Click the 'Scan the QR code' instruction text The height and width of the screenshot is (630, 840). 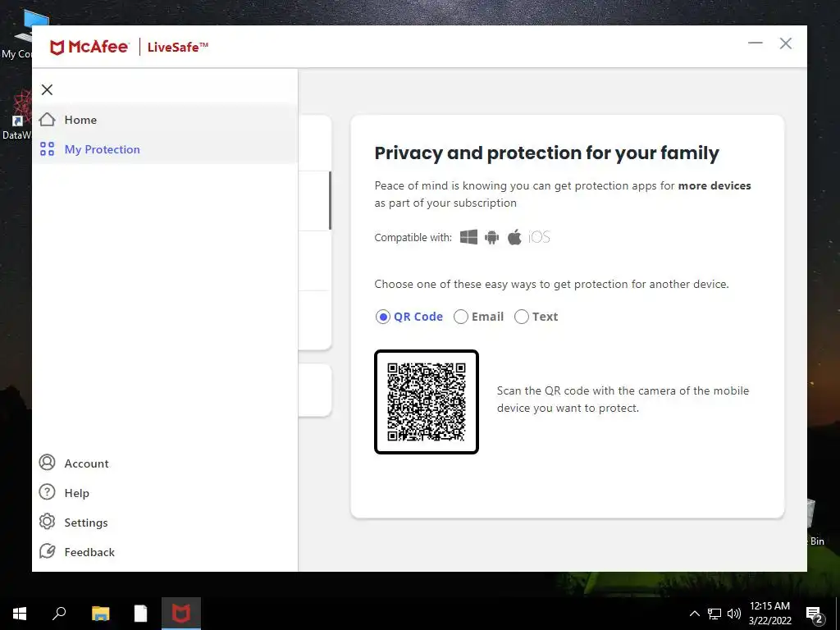[623, 399]
